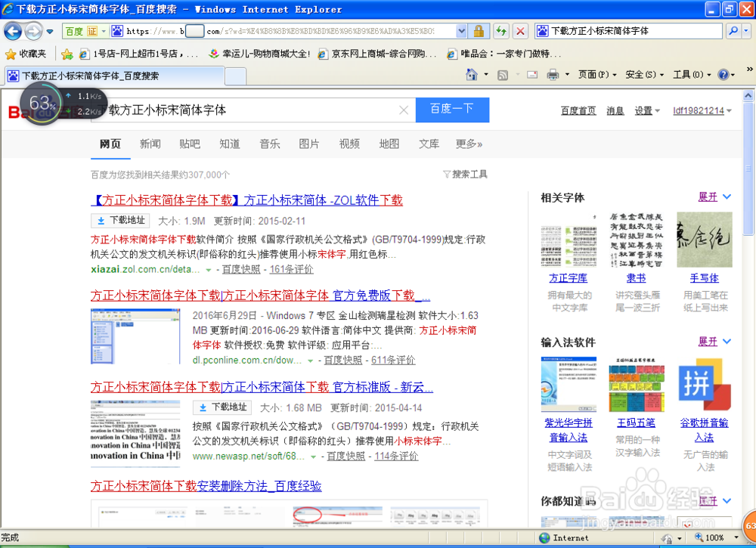Click the 下载地址 button under 新云 result

[222, 407]
